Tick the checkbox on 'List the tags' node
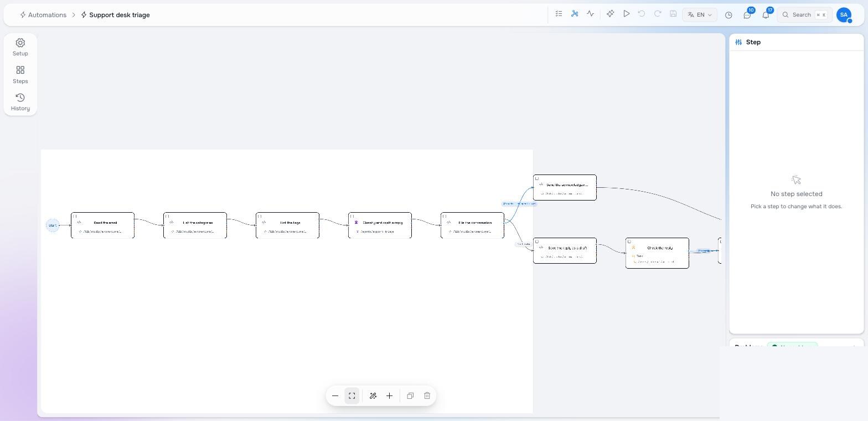Screen dimensions: 868x421 (x=260, y=216)
